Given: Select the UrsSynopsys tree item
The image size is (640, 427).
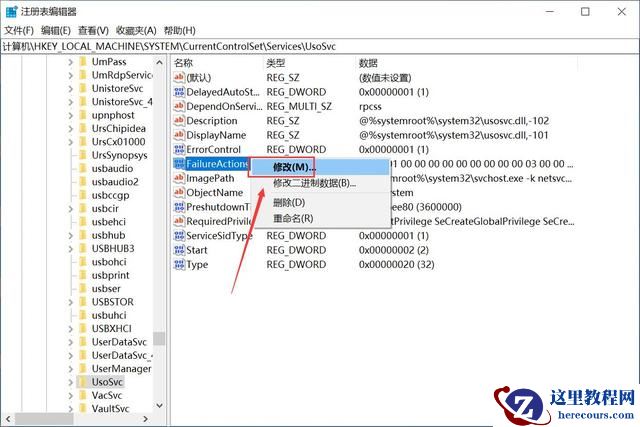Looking at the screenshot, I should point(119,155).
